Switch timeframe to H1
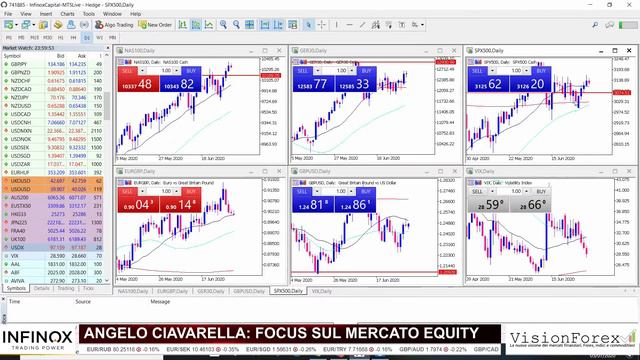640x360 pixels. pyautogui.click(x=60, y=38)
